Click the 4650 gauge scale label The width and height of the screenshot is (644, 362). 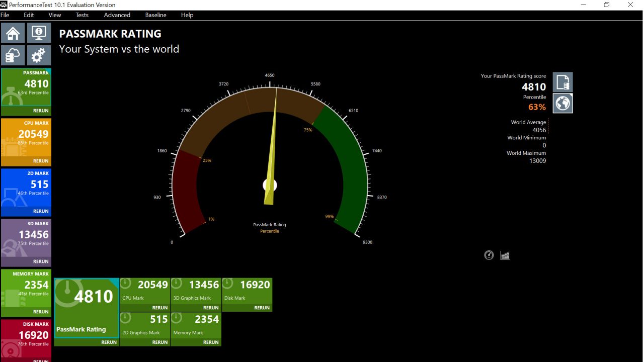pos(270,75)
